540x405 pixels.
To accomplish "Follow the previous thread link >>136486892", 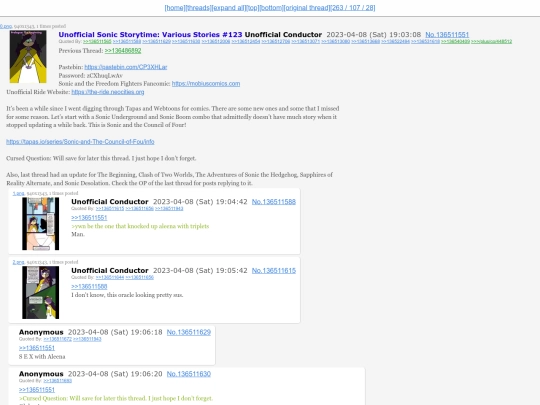I will (123, 51).
